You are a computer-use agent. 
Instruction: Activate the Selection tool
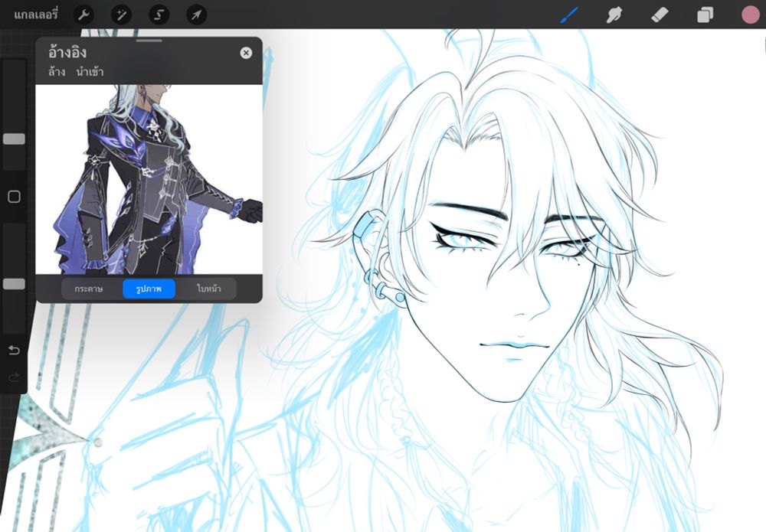159,15
